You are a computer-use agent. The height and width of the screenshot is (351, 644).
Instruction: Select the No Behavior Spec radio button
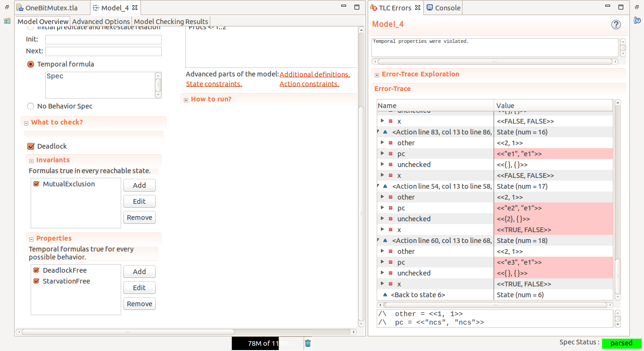pos(31,106)
